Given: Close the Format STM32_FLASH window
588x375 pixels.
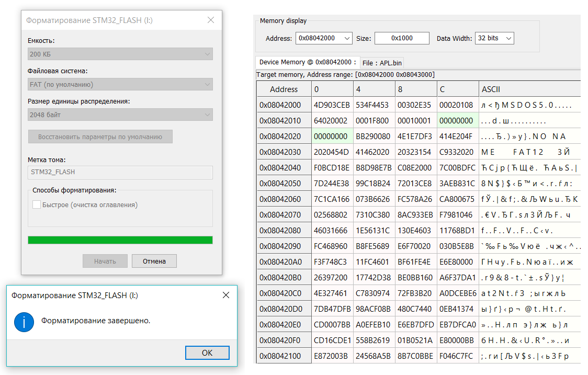Looking at the screenshot, I should point(211,20).
